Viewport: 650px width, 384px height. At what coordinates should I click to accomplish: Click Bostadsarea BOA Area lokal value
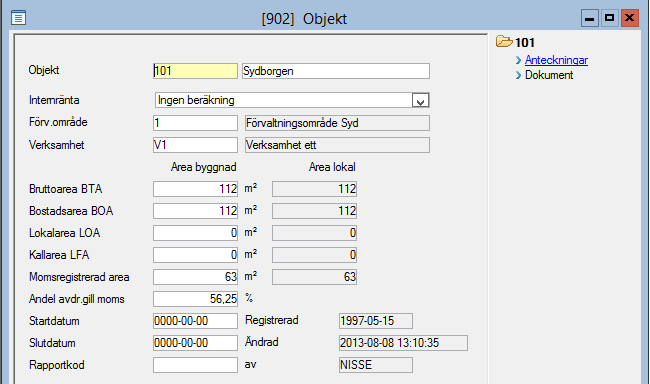314,211
